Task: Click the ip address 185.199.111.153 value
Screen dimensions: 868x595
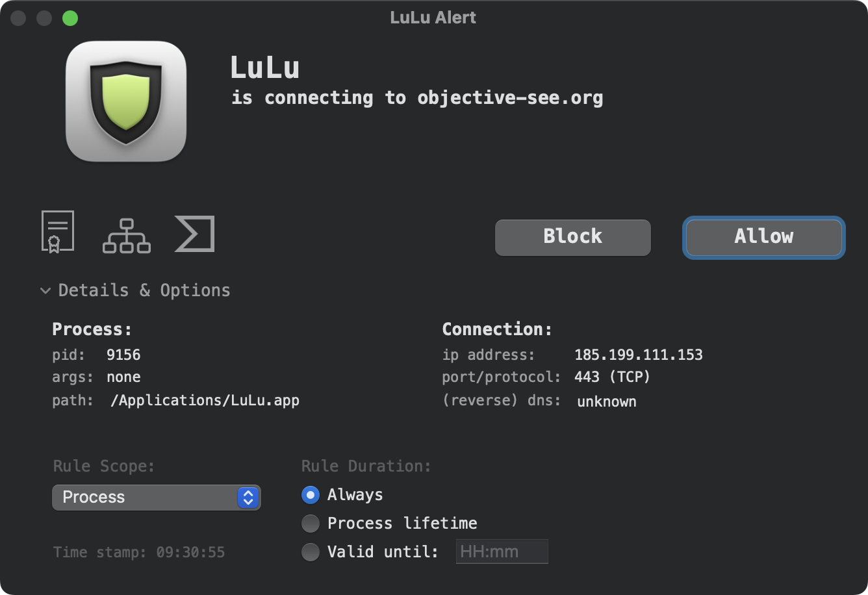Action: (639, 355)
